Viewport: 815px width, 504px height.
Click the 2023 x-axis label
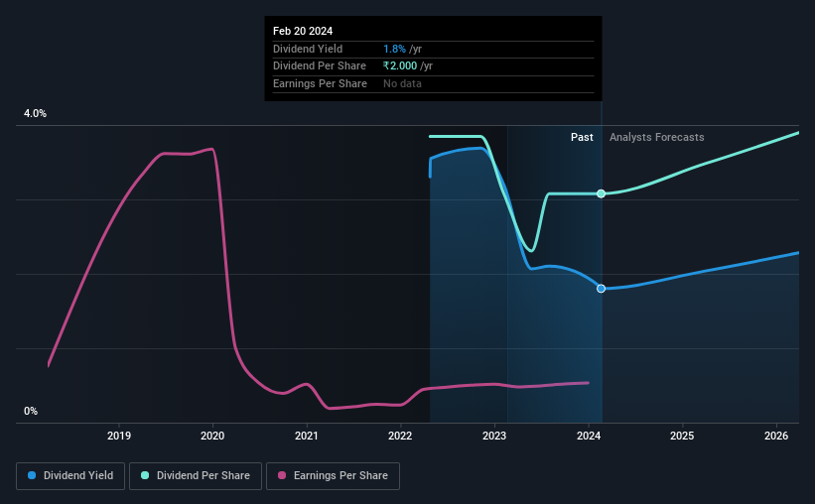click(494, 436)
